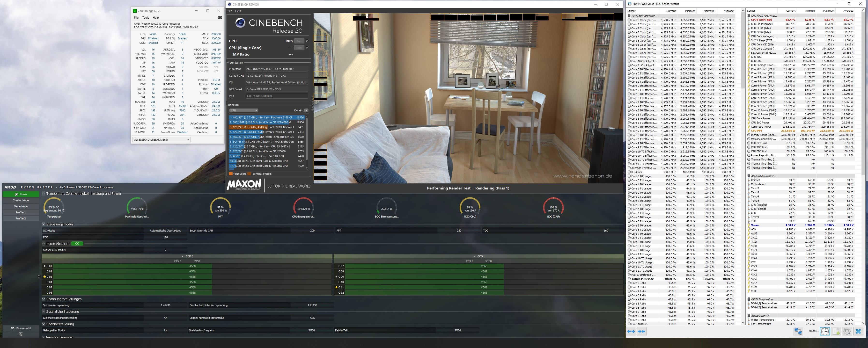Screen dimensions: 868x348
Task: Open the ZenTimings Tools menu
Action: (146, 17)
